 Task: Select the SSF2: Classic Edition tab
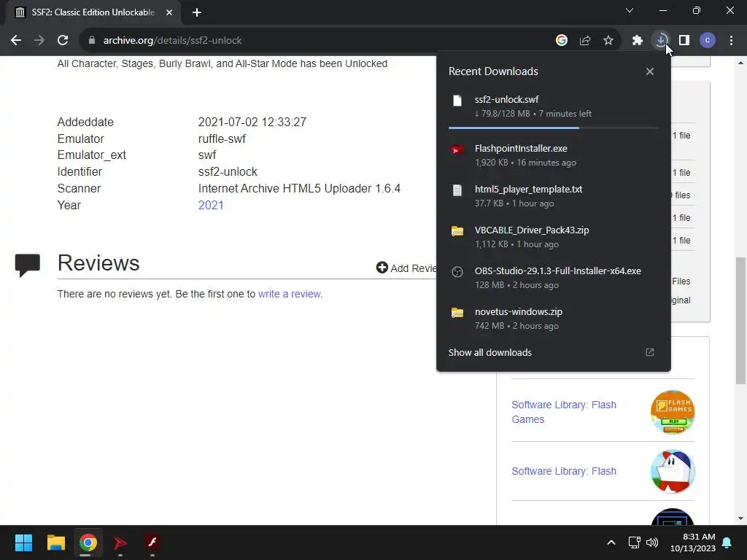pyautogui.click(x=93, y=12)
